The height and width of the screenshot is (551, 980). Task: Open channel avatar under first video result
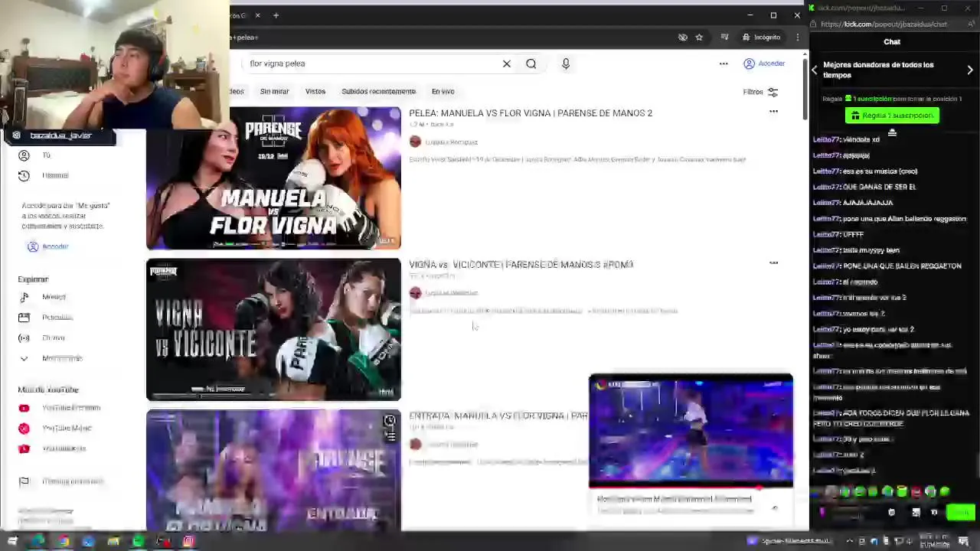click(415, 142)
